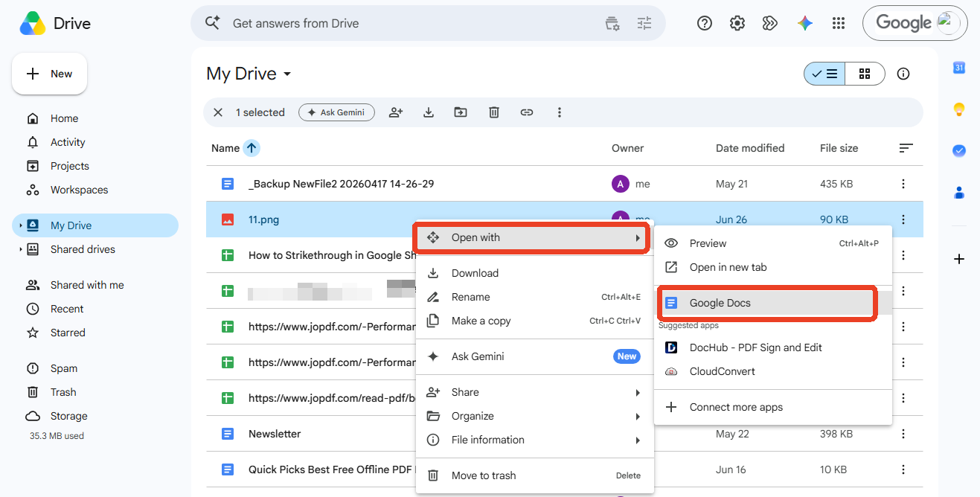Expand Shared drives tree in sidebar
The image size is (980, 497).
[21, 249]
